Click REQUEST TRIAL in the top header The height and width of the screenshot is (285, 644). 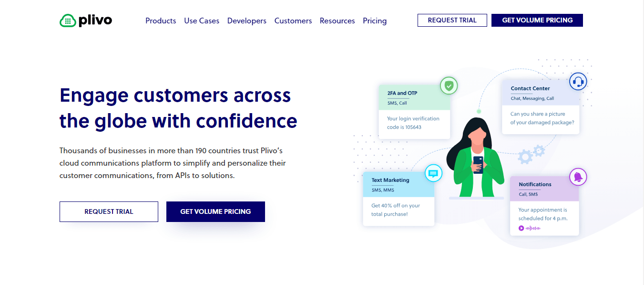[x=452, y=20]
